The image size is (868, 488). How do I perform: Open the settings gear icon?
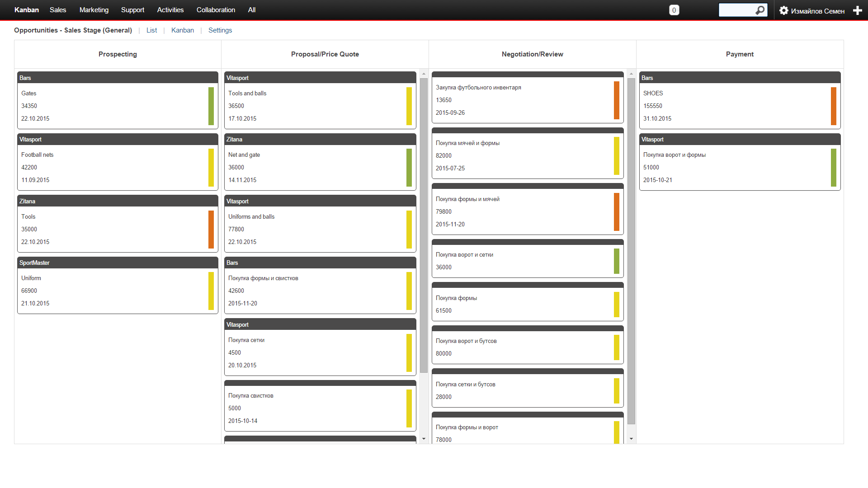coord(784,10)
